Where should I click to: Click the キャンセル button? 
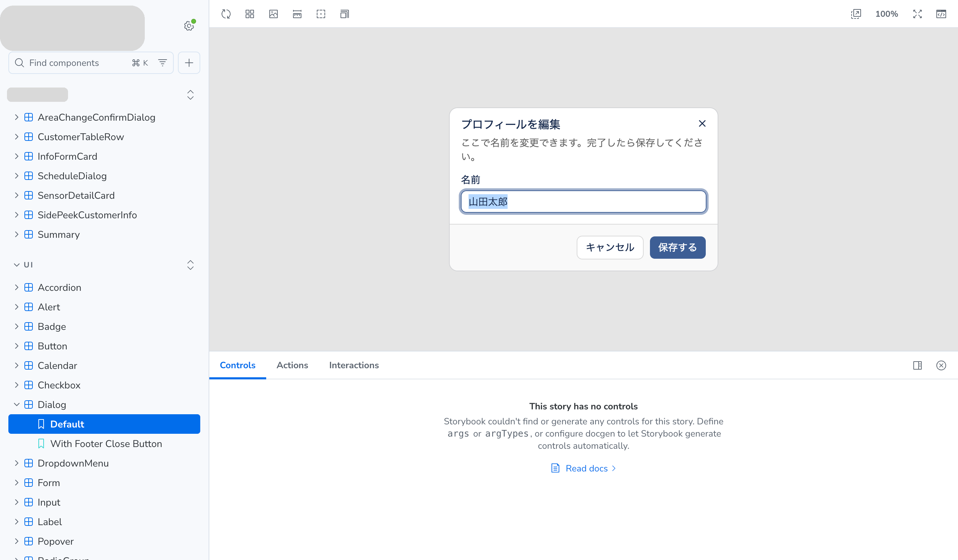coord(610,247)
